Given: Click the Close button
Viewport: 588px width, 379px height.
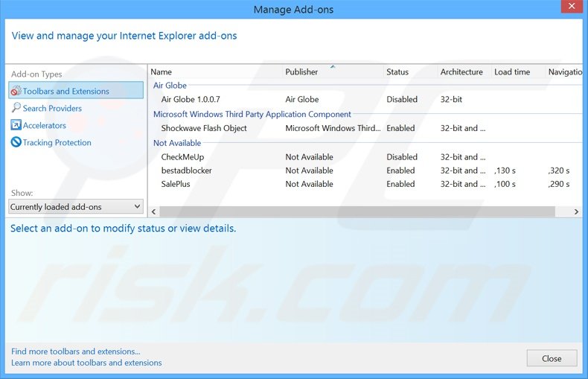Looking at the screenshot, I should [x=552, y=358].
